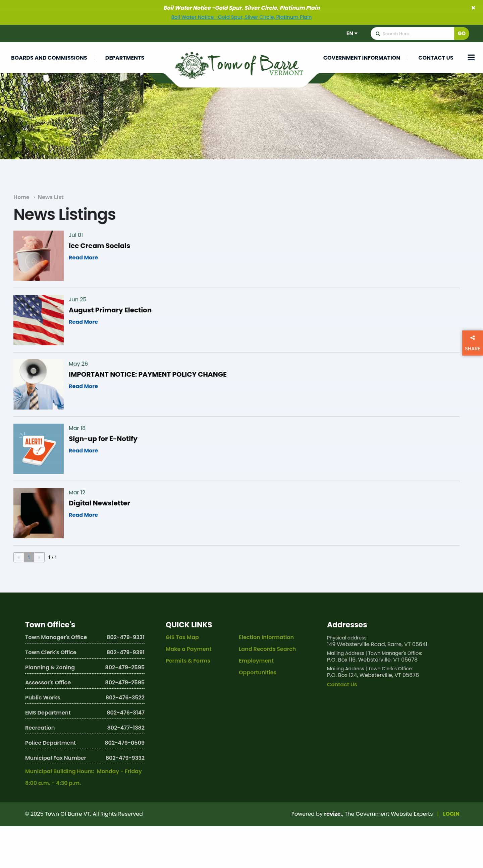483x868 pixels.
Task: Click Municipal Fax Number 802-479-9332
Action: [125, 758]
